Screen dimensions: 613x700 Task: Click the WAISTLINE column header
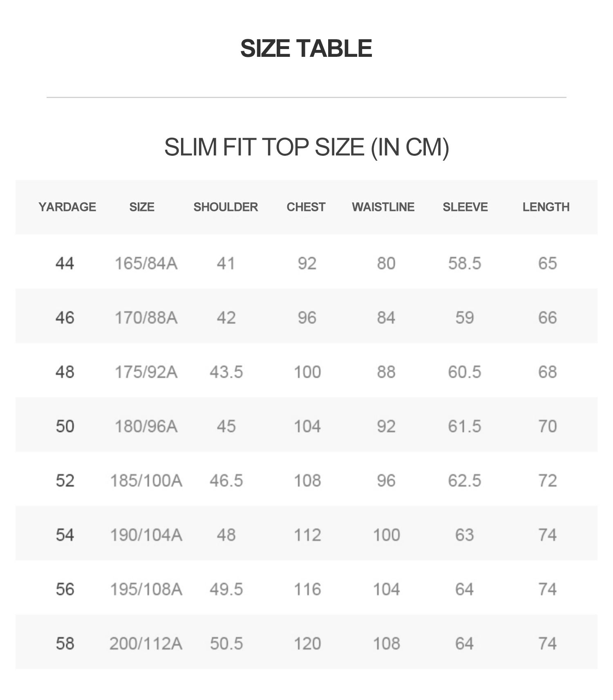point(383,207)
